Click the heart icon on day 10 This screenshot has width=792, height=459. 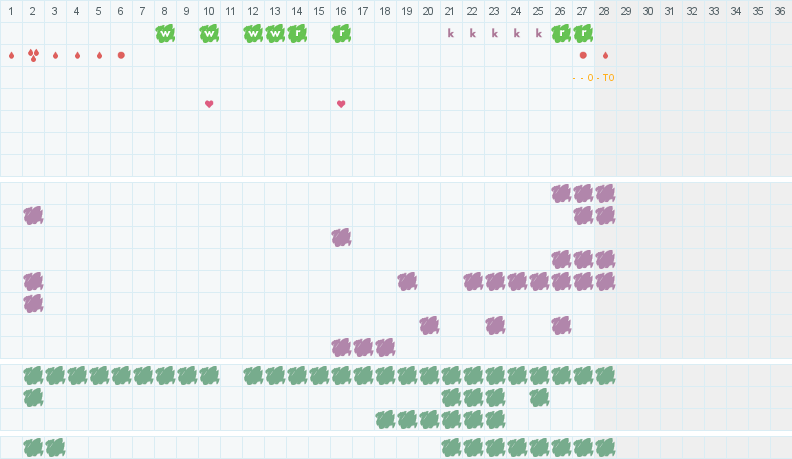209,104
